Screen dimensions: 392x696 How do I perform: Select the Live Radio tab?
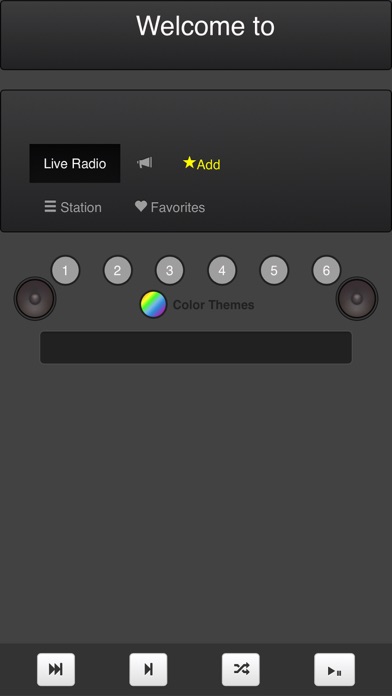click(x=75, y=163)
